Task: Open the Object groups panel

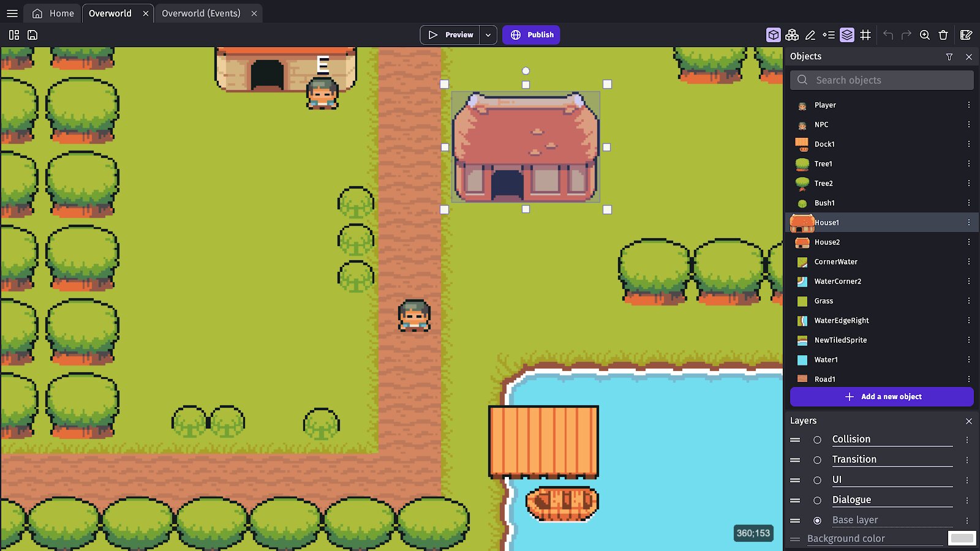Action: tap(792, 35)
